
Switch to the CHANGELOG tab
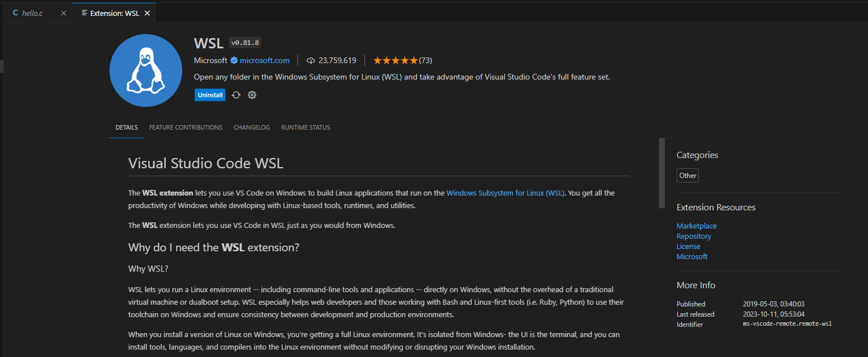click(x=251, y=127)
